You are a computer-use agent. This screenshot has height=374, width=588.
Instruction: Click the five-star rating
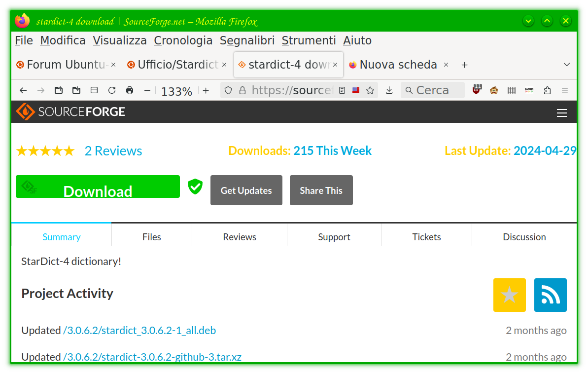(x=45, y=151)
